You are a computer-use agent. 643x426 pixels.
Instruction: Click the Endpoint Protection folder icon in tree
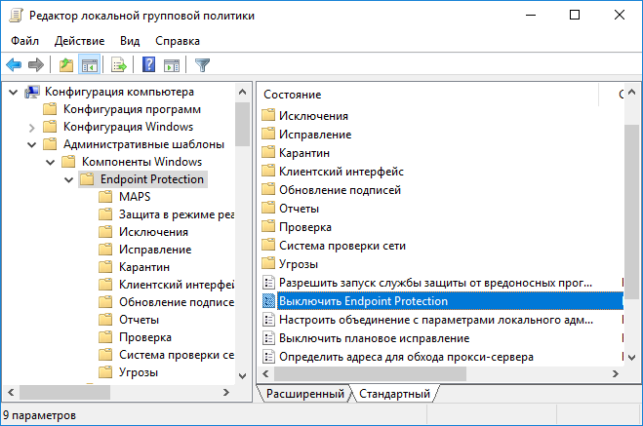(x=87, y=179)
